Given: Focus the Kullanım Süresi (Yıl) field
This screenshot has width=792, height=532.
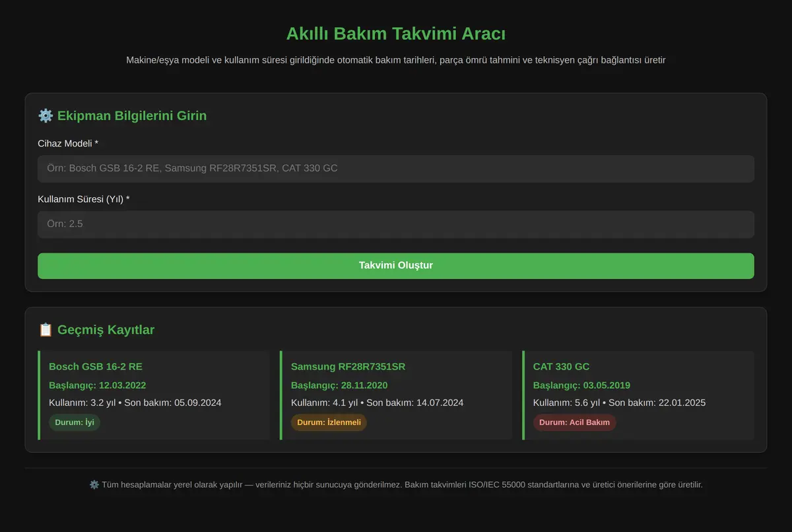Looking at the screenshot, I should click(x=396, y=224).
